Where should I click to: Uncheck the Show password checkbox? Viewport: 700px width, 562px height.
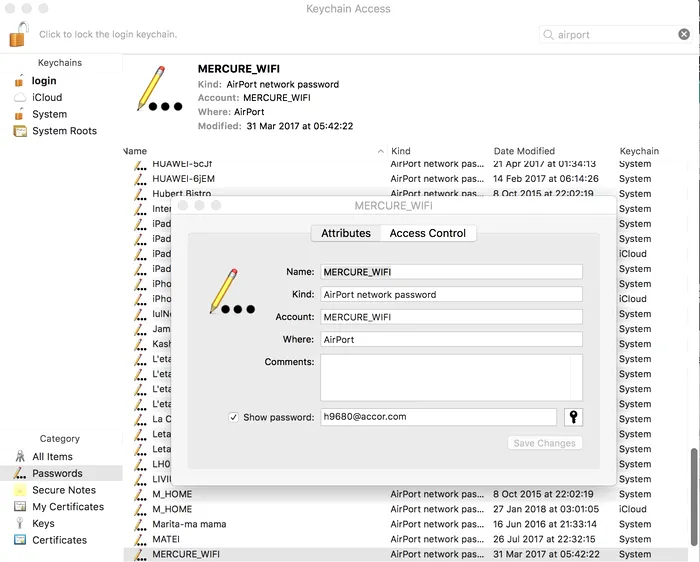coord(233,417)
